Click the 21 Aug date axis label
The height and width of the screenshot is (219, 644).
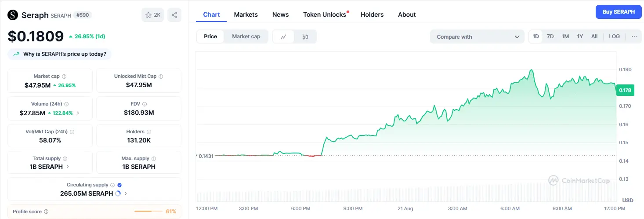pyautogui.click(x=405, y=208)
